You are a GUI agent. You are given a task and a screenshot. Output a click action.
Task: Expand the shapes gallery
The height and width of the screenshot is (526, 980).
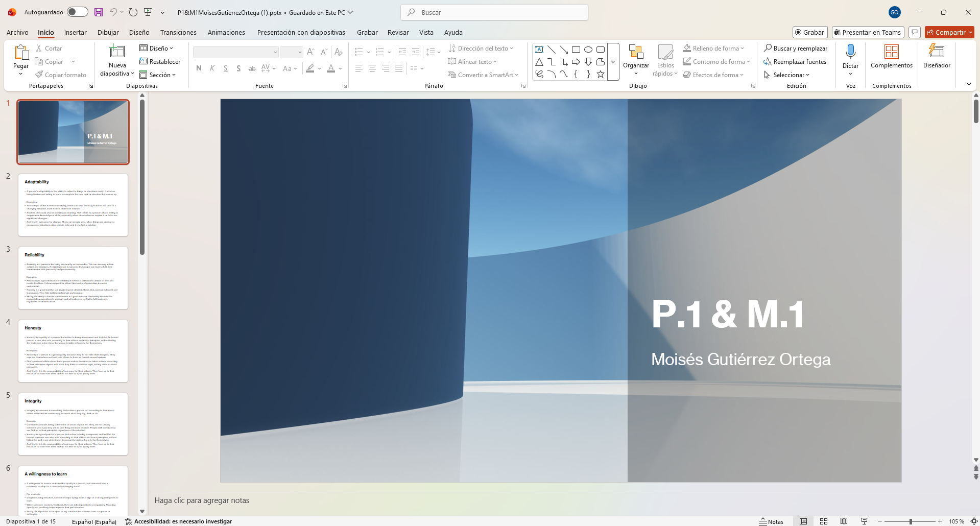click(x=613, y=62)
